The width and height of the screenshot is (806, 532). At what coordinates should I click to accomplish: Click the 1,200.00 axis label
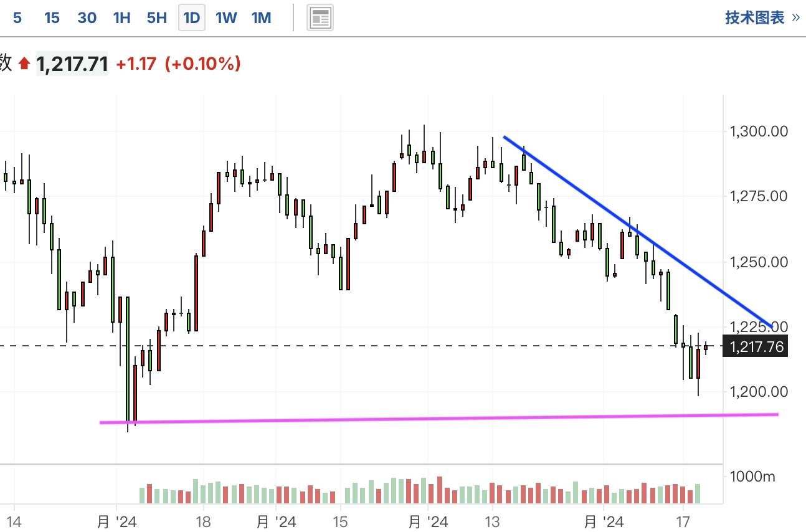759,392
